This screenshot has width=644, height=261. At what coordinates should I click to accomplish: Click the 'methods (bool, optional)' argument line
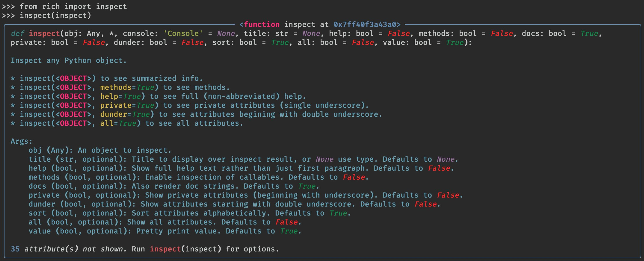tap(198, 177)
